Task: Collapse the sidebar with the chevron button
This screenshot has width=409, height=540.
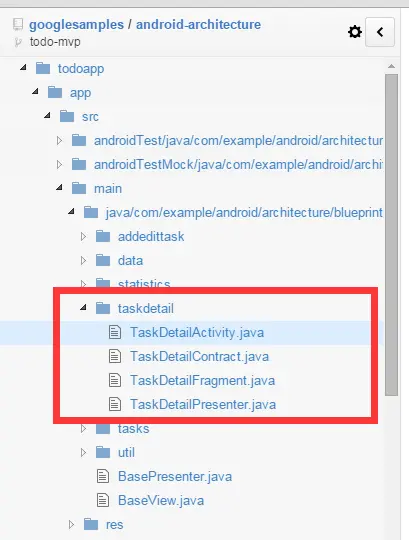Action: (x=380, y=32)
